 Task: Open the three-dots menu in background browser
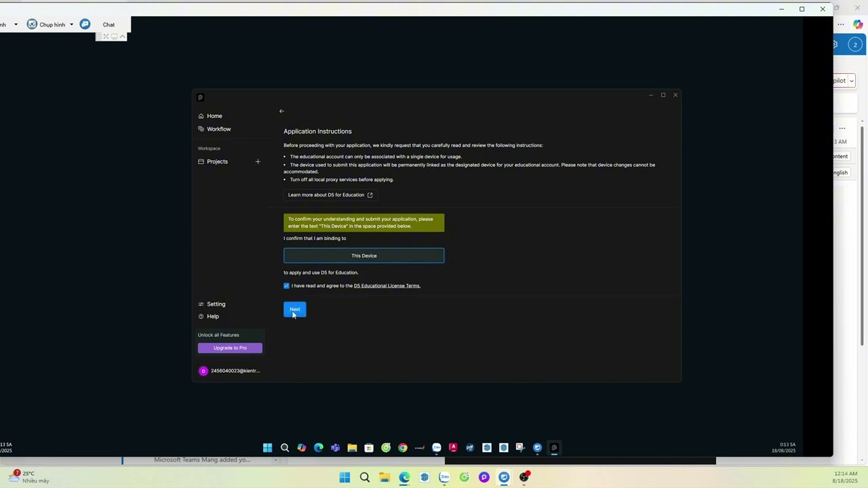pos(842,24)
